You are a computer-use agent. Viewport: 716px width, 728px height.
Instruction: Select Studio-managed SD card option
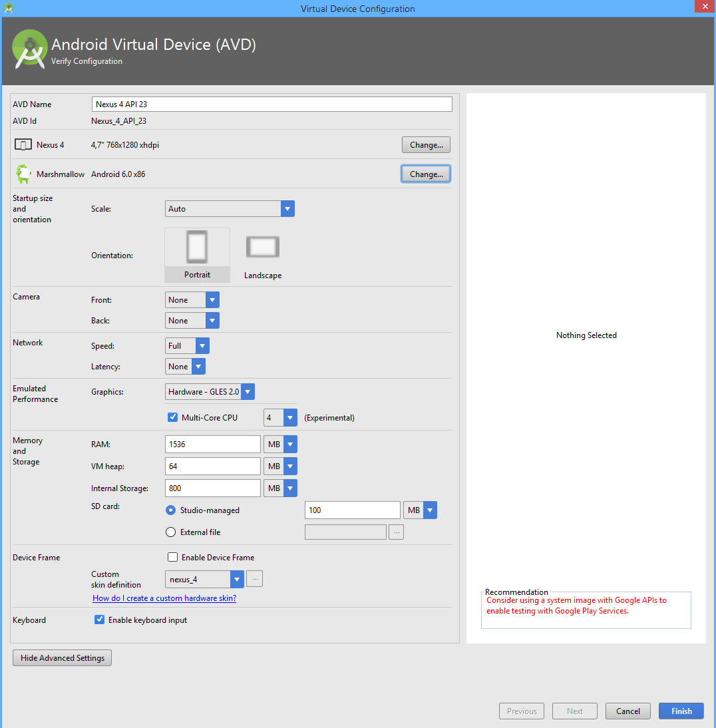pos(171,510)
